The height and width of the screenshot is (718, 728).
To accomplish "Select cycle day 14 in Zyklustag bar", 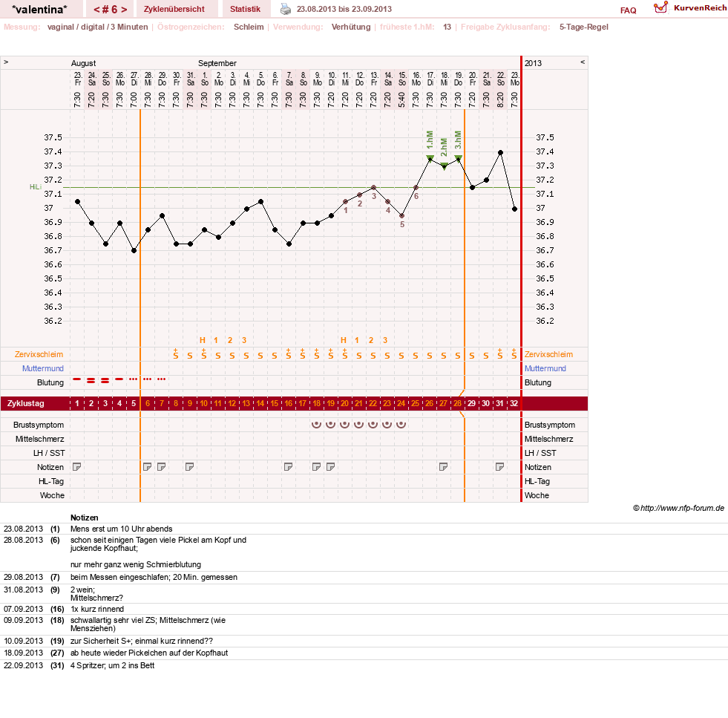I will [x=260, y=403].
